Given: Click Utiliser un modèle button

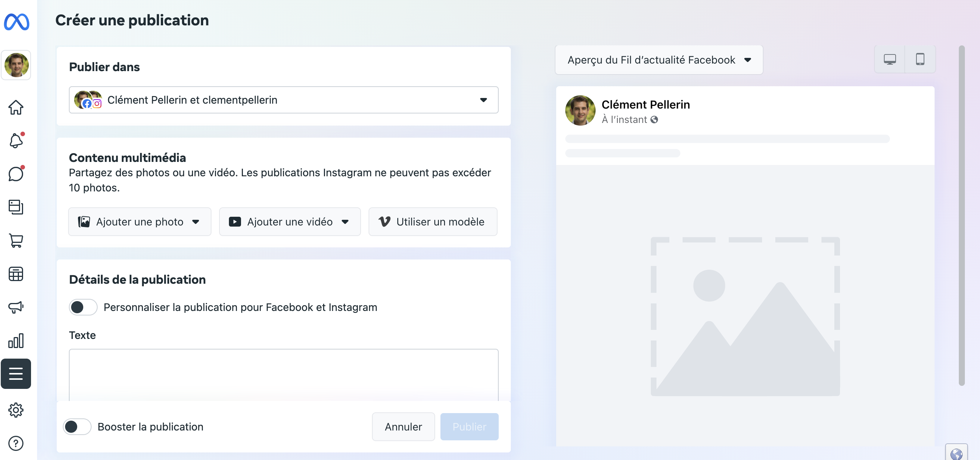Looking at the screenshot, I should [432, 222].
